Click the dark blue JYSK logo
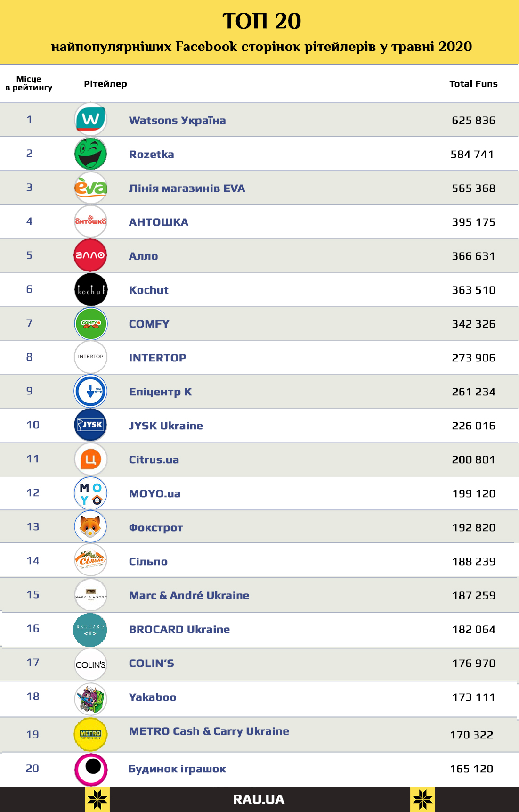This screenshot has height=812, width=519. (x=91, y=425)
